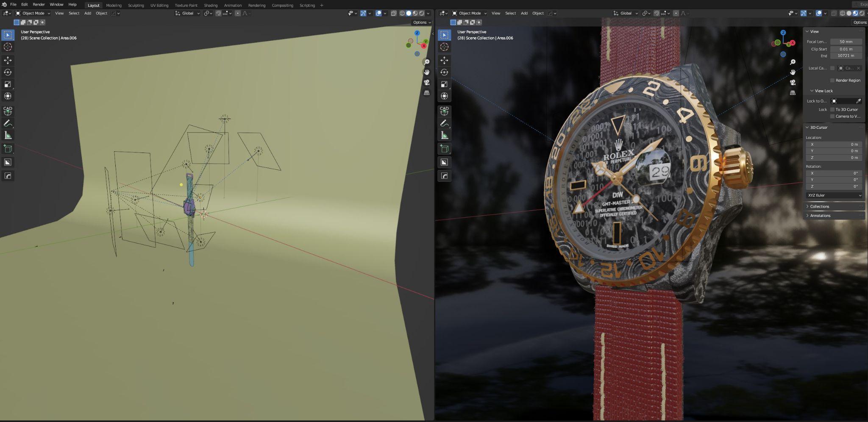Image resolution: width=868 pixels, height=422 pixels.
Task: Select the Annotate tool in left viewport
Action: pos(8,123)
